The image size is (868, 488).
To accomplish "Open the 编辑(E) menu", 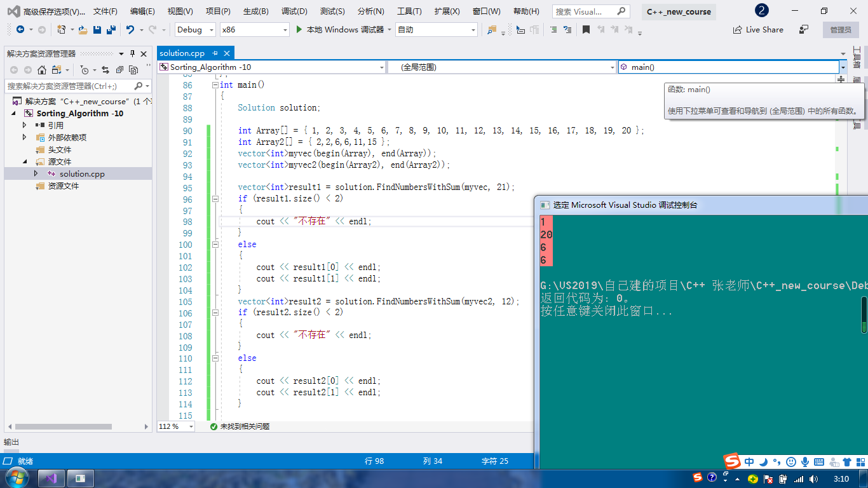I will tap(142, 11).
